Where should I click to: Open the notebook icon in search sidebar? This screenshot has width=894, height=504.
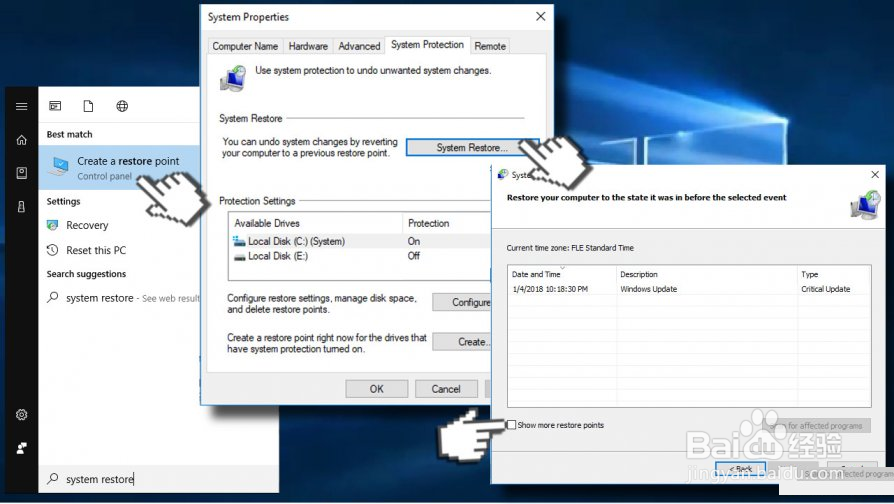tap(22, 173)
